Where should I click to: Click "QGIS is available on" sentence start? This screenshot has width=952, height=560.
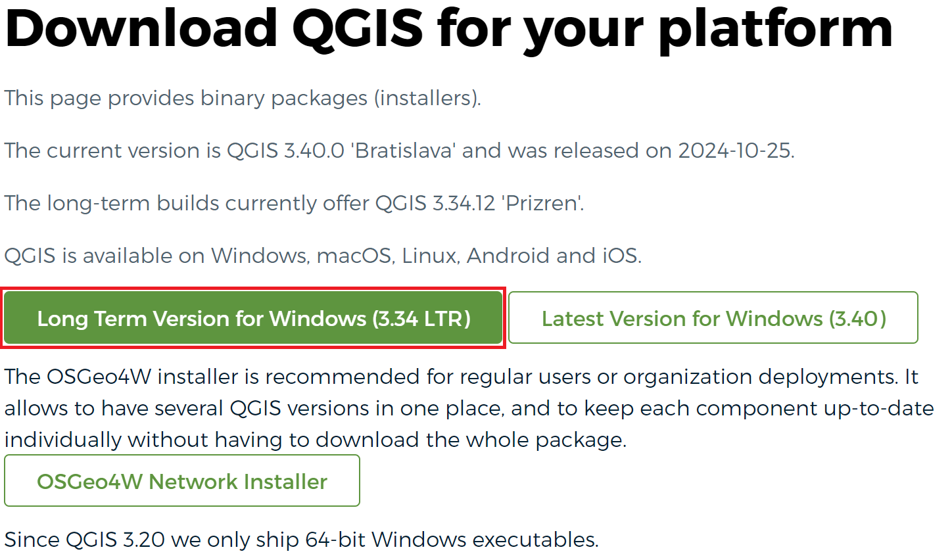[105, 256]
